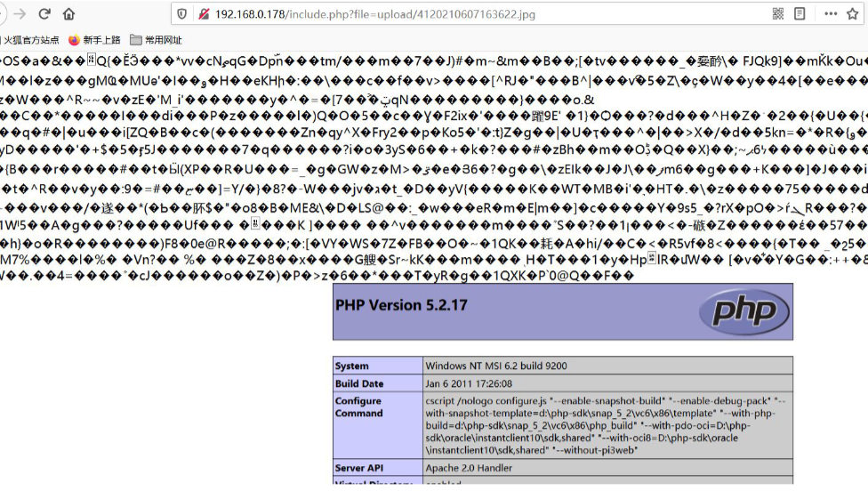Open the 新手上路 bookmark

[95, 40]
